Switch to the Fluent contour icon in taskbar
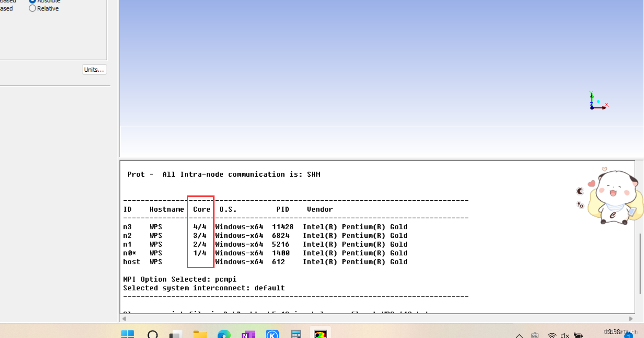 (320, 335)
